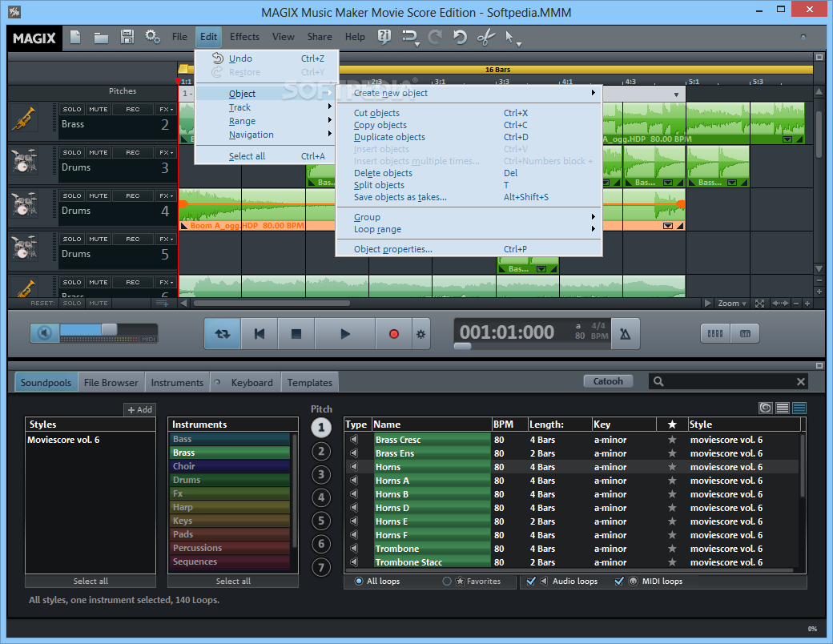Mute REC toggle on Brass track 2
833x644 pixels.
point(133,109)
